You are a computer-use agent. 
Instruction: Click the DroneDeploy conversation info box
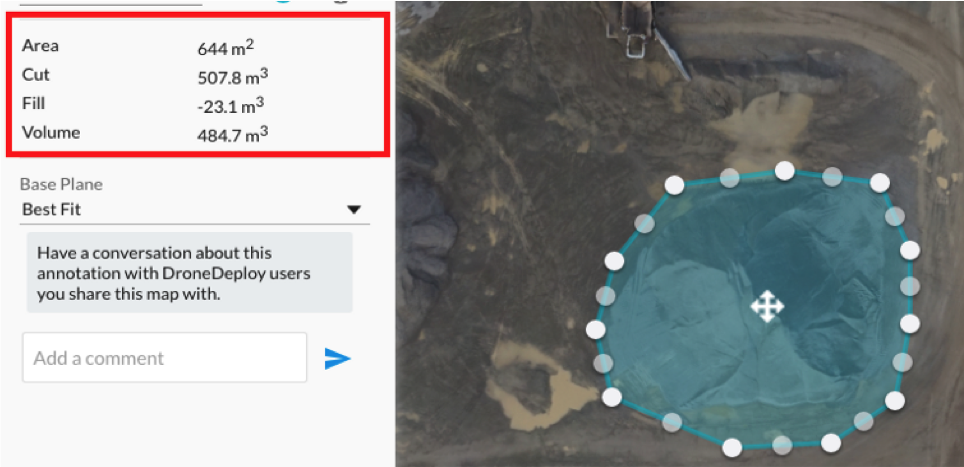coord(189,272)
